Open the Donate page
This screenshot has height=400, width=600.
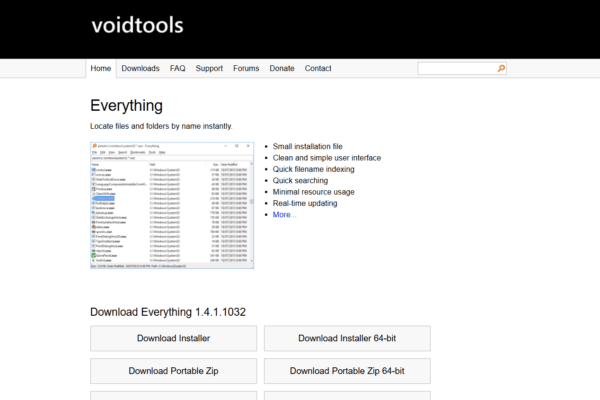[282, 69]
